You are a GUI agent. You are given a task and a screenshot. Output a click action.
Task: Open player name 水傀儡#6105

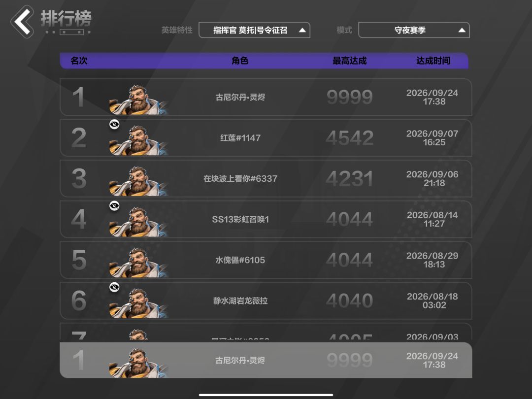coord(240,260)
